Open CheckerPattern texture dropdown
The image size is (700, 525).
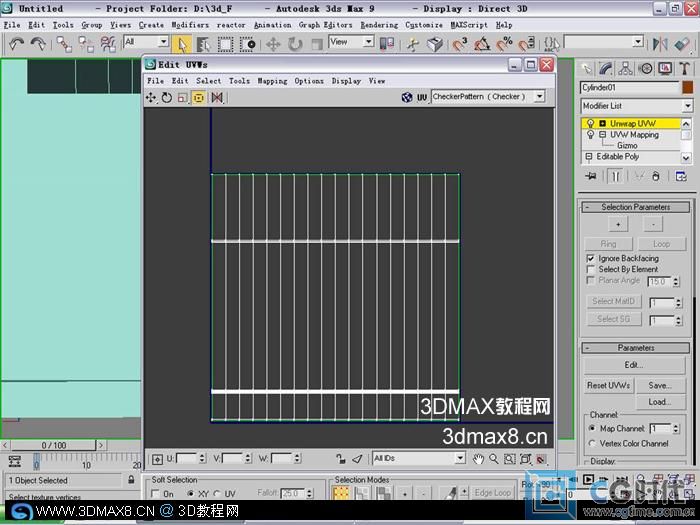click(x=488, y=96)
